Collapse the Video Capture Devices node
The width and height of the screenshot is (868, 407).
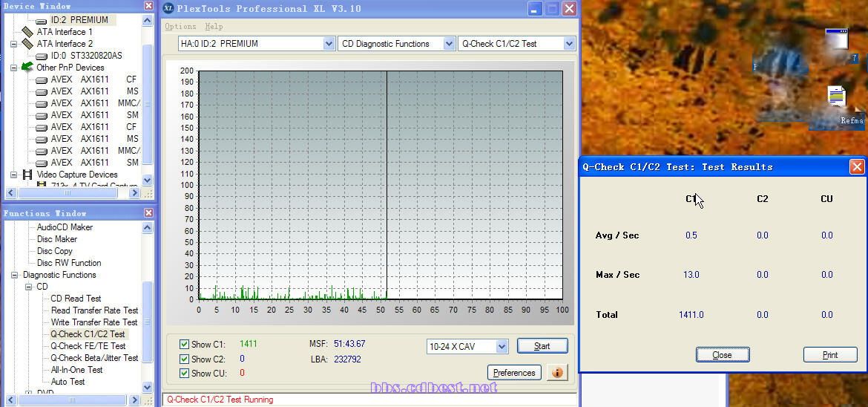tap(14, 175)
